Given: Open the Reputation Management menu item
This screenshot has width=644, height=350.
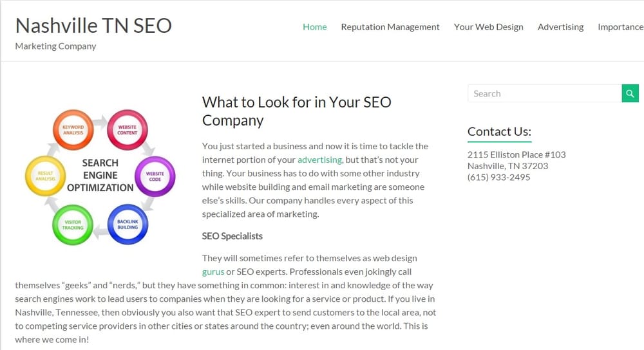Looking at the screenshot, I should tap(390, 27).
